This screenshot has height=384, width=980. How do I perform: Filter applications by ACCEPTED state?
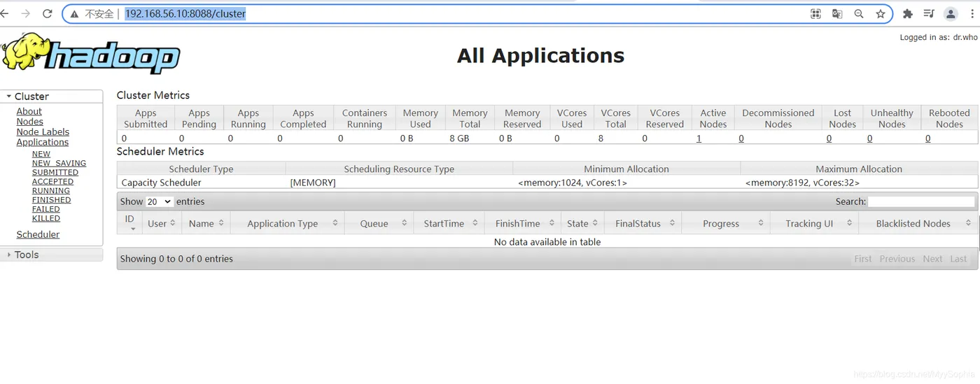(x=52, y=181)
